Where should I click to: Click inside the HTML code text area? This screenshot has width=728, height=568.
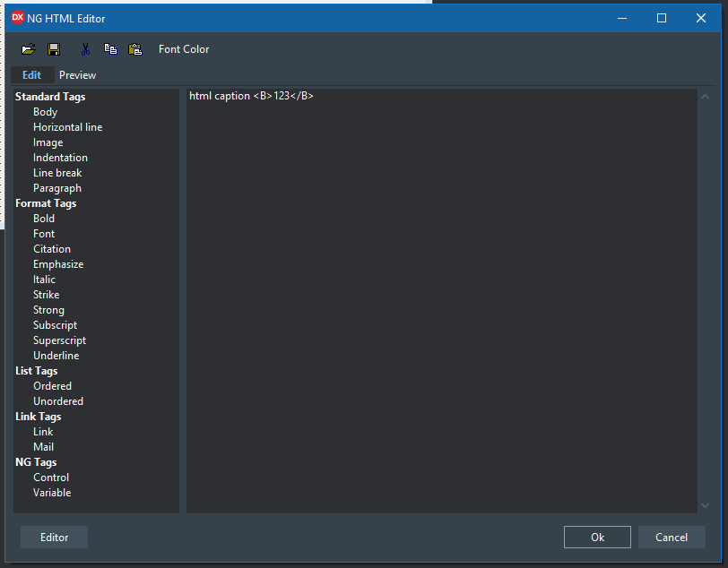coord(439,296)
